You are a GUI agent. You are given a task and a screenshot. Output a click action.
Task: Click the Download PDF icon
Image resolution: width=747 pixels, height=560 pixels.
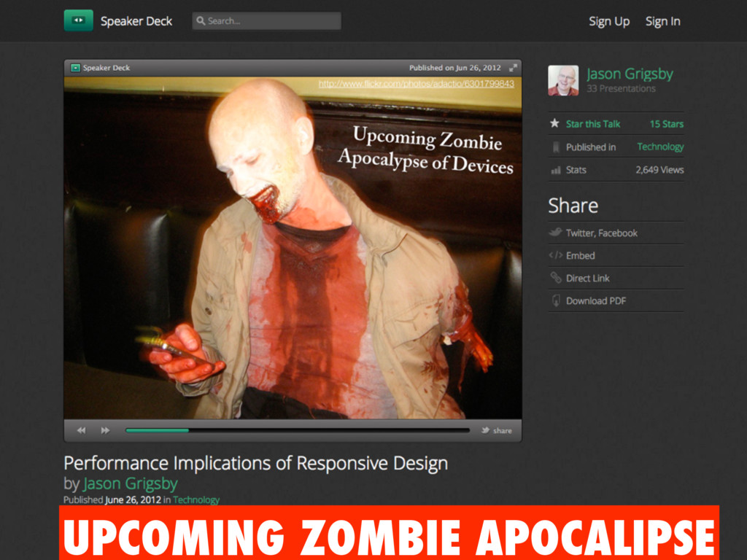[x=555, y=300]
